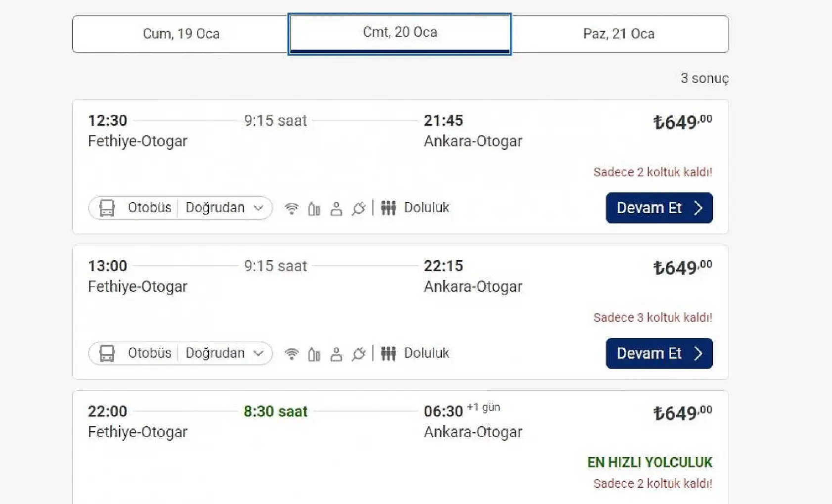Click the attendant icon on the 12:30 trip
Image resolution: width=832 pixels, height=504 pixels.
[x=336, y=208]
